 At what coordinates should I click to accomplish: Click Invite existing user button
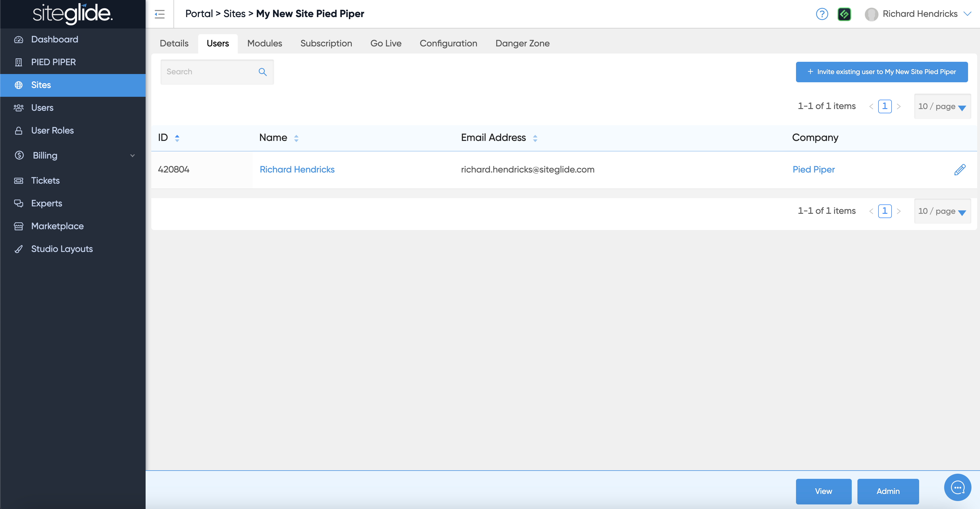tap(882, 71)
